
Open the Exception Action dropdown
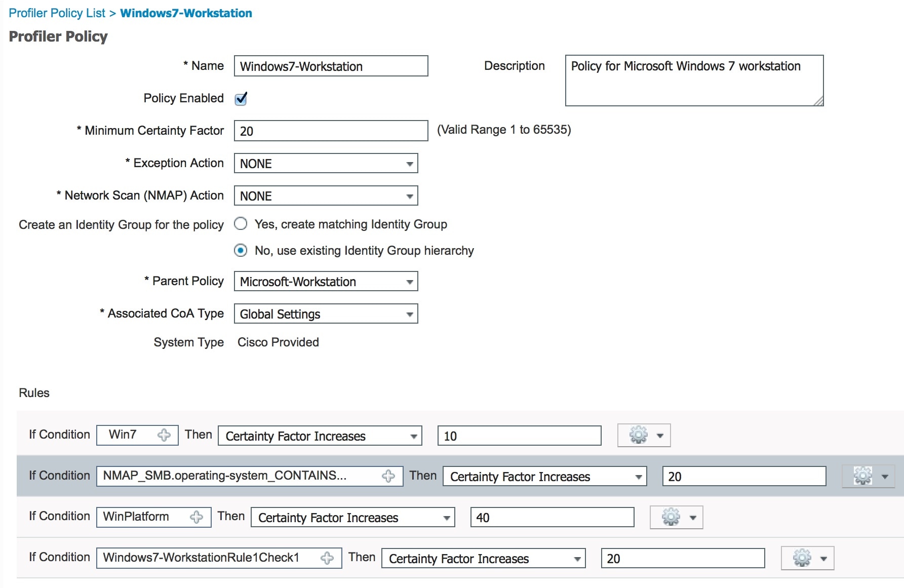pyautogui.click(x=326, y=164)
